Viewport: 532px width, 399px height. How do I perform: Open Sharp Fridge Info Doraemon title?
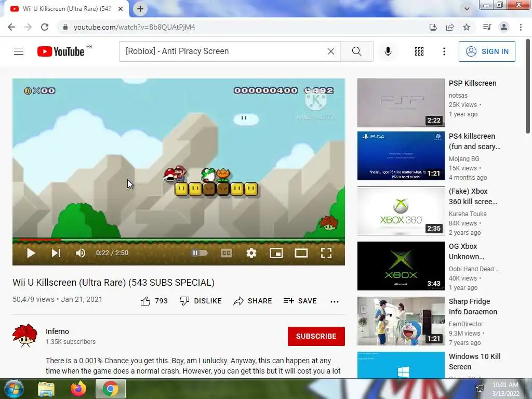pos(473,307)
